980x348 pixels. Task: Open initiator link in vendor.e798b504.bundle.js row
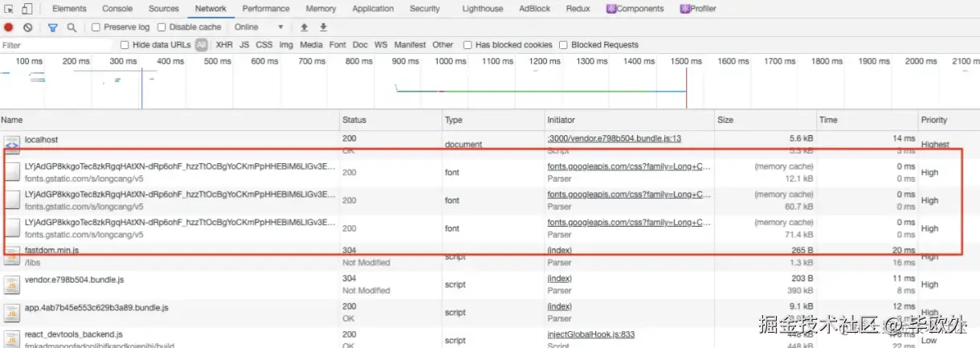[x=559, y=279]
